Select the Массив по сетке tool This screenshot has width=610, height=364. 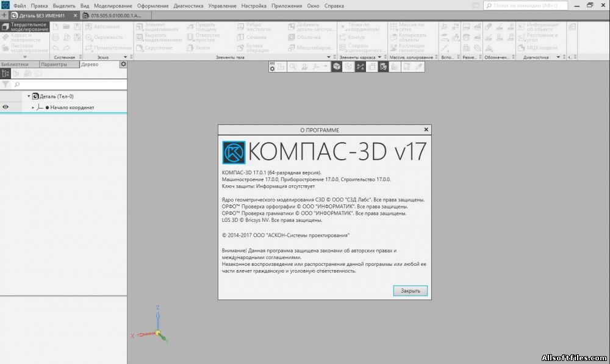(x=407, y=27)
